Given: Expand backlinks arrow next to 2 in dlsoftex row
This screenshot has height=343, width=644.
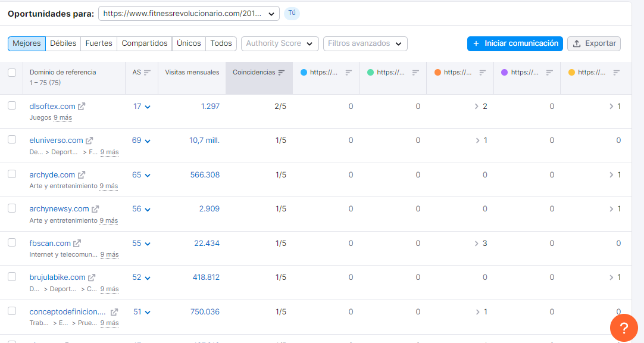Looking at the screenshot, I should (476, 107).
